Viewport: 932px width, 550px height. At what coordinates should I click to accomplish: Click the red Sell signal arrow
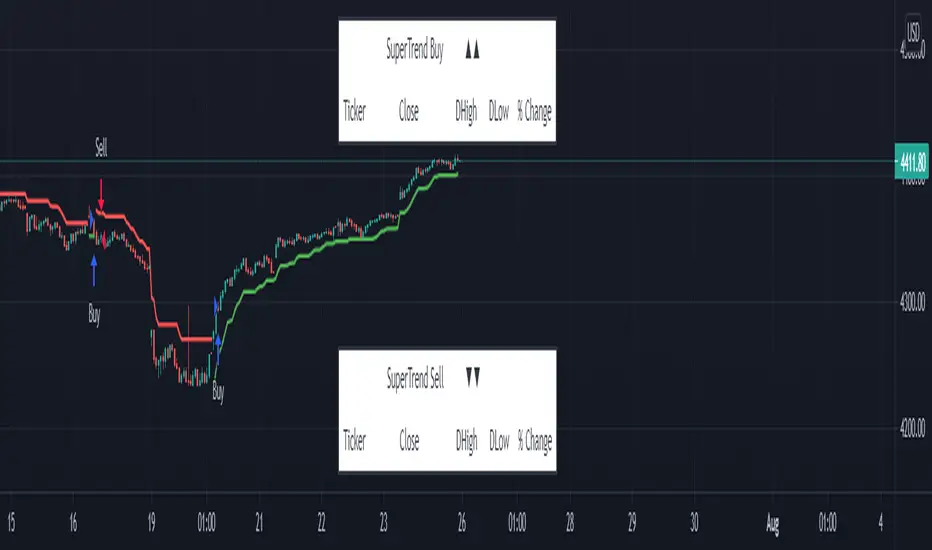101,190
